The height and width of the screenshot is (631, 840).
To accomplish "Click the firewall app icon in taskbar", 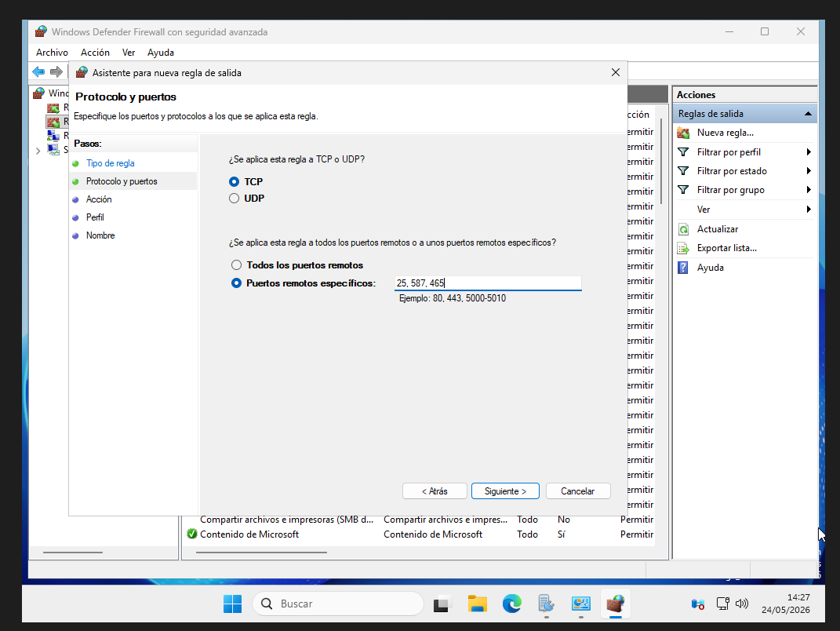I will (616, 604).
